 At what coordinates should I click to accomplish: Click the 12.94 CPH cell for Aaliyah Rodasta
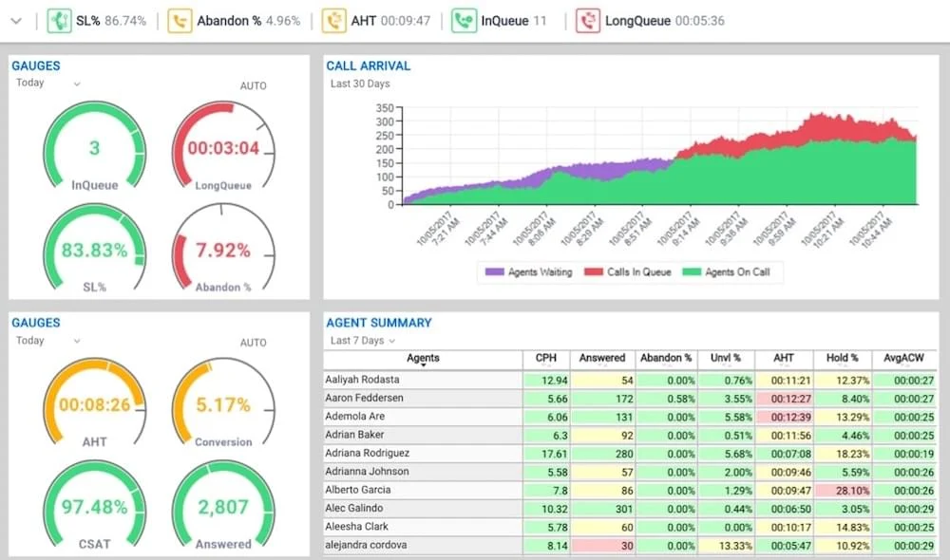tap(546, 381)
